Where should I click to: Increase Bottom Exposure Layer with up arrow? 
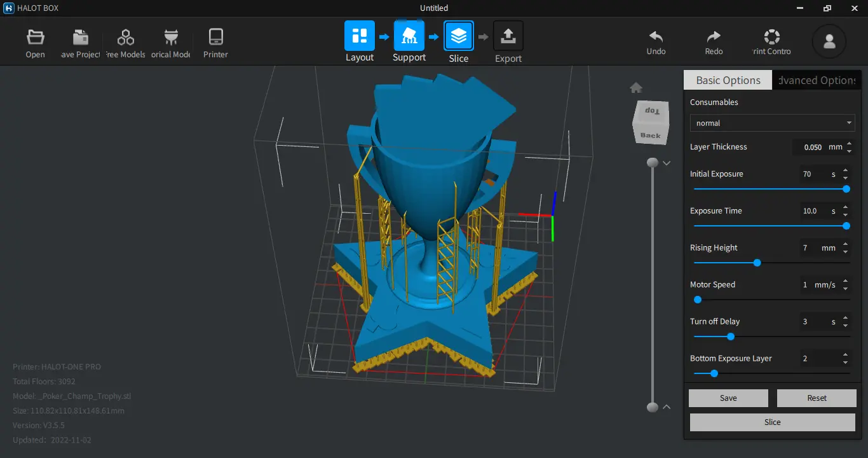[845, 355]
